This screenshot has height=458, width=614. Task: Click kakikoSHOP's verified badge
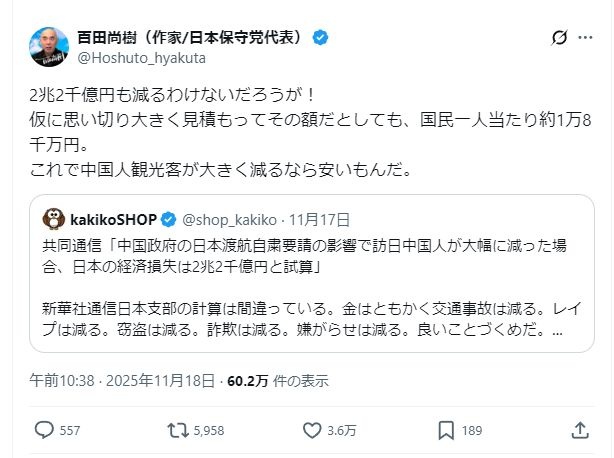167,217
